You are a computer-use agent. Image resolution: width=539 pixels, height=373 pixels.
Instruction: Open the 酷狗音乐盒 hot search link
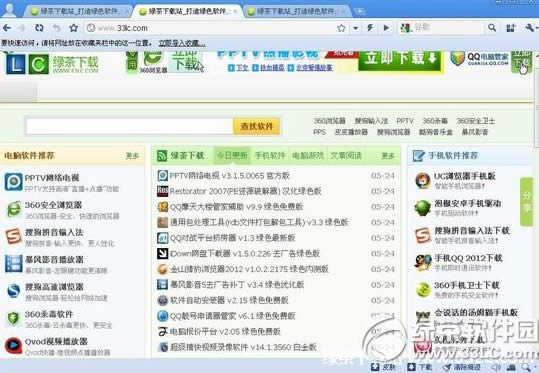[436, 132]
